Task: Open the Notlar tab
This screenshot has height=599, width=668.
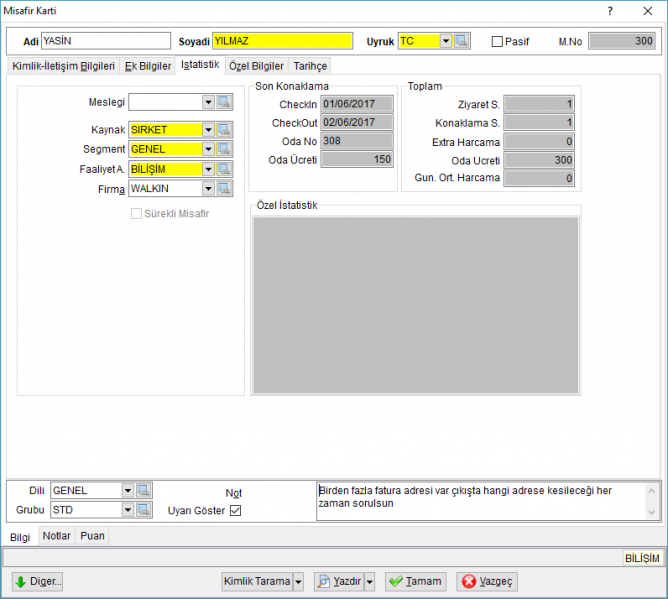Action: (56, 536)
